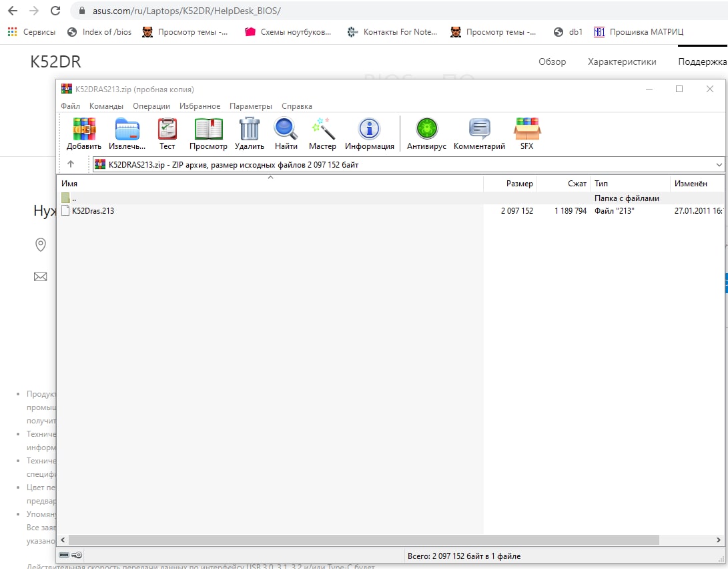Image resolution: width=728 pixels, height=569 pixels.
Task: Open the Справка menu
Action: [x=297, y=106]
